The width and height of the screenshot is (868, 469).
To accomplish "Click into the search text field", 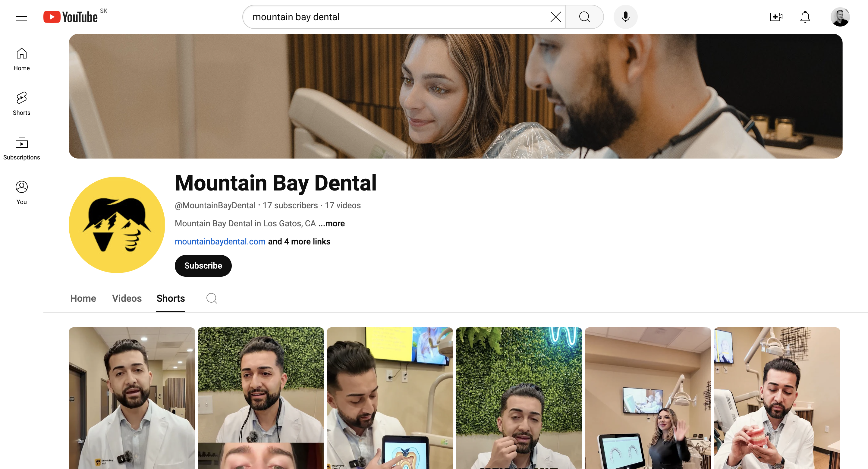I will [x=398, y=17].
